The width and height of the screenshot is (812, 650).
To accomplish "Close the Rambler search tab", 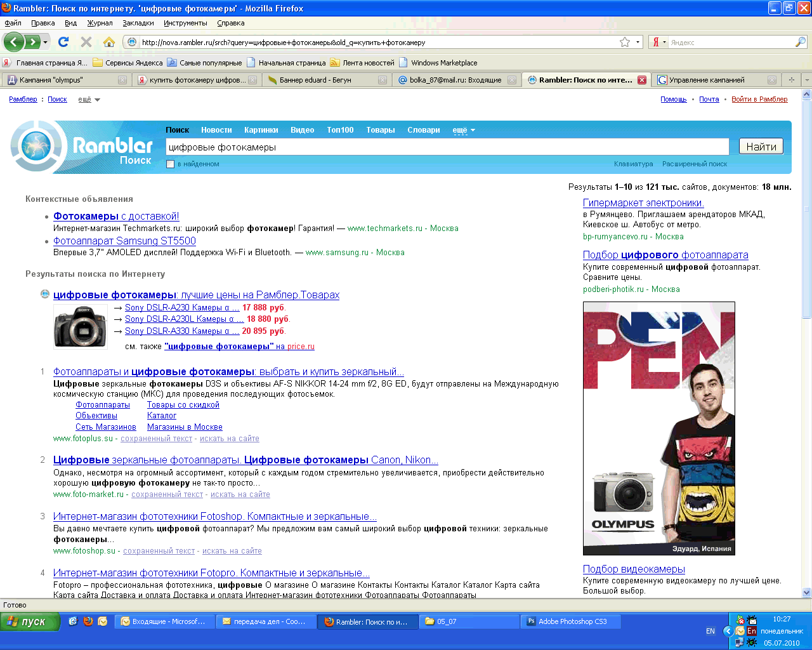I will [x=641, y=80].
